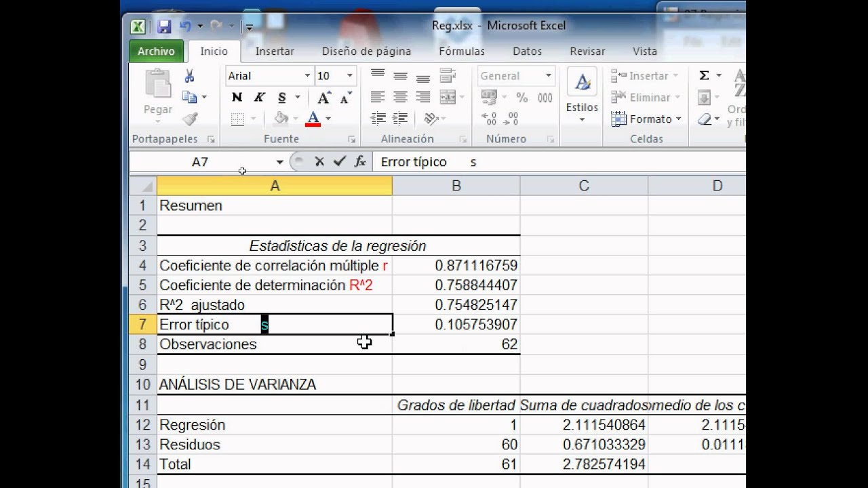Viewport: 868px width, 488px height.
Task: Open the Estilos styles gallery
Action: tap(582, 96)
